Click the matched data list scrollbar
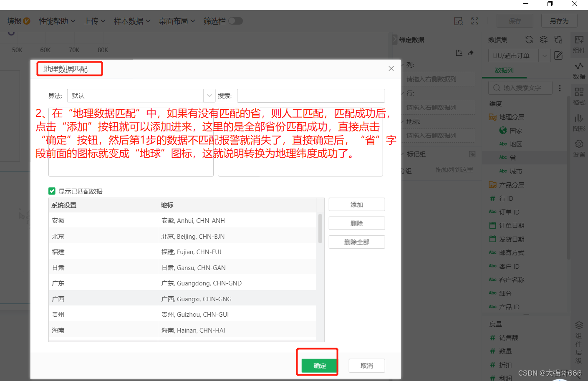This screenshot has height=381, width=588. [320, 228]
